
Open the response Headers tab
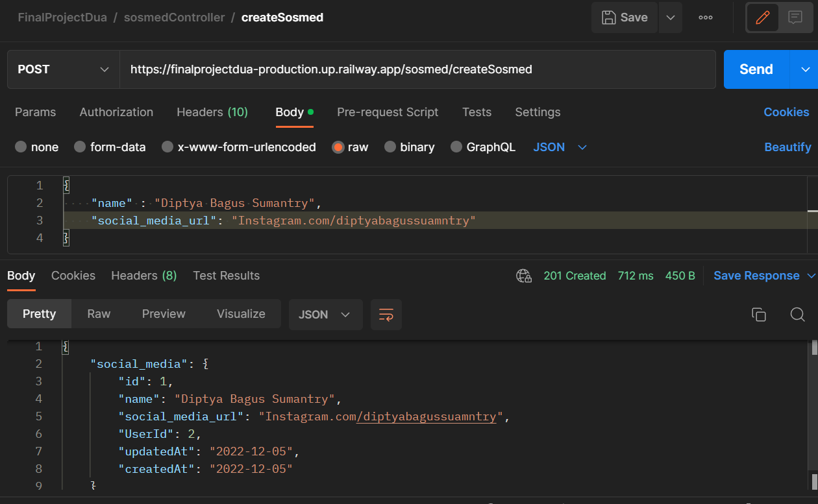[x=143, y=275]
